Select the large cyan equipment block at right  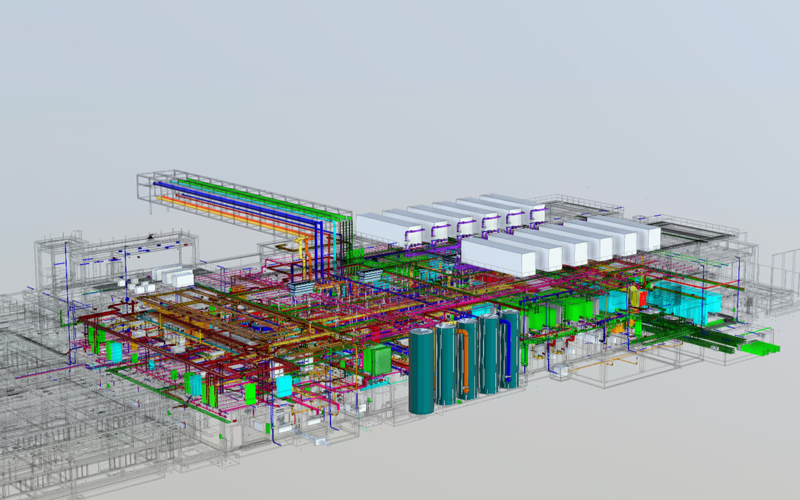pos(680,300)
